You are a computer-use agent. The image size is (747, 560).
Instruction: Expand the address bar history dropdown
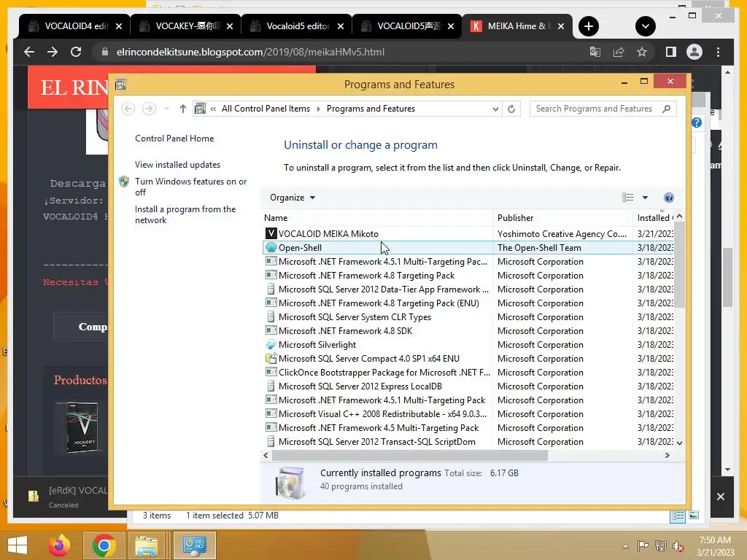click(x=495, y=109)
